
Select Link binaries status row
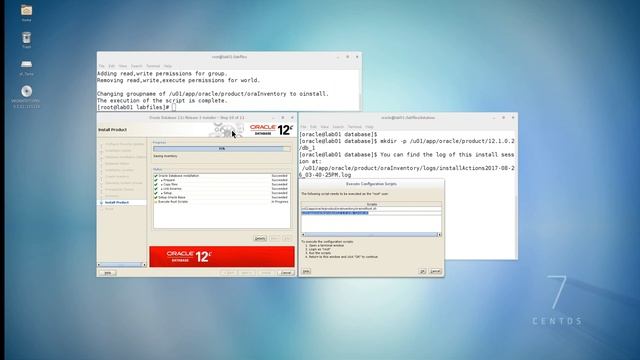222,189
